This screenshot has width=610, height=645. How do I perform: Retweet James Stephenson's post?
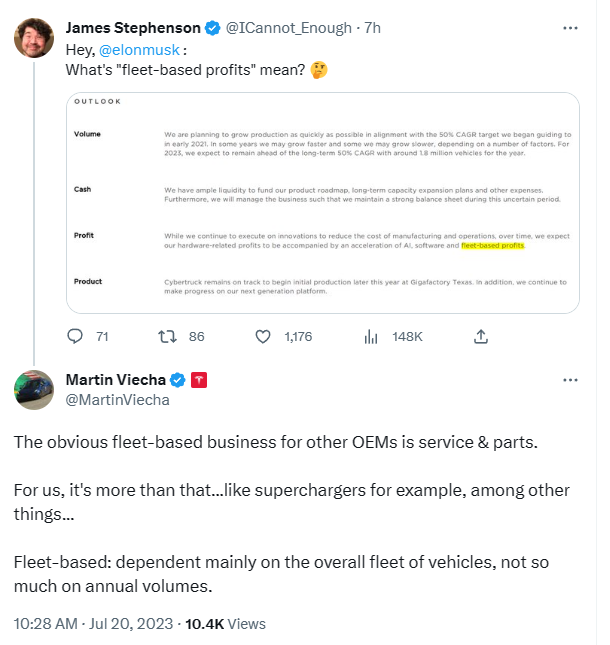coord(167,337)
